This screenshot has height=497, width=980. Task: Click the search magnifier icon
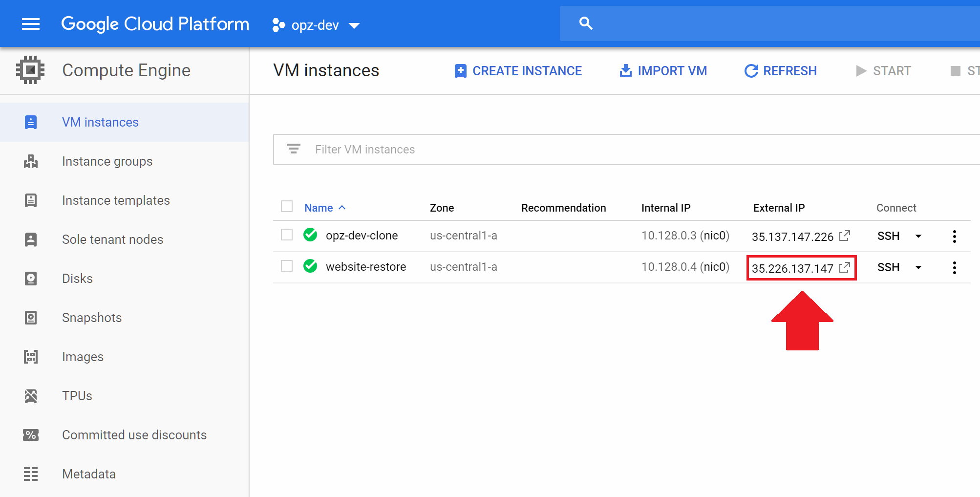click(585, 23)
